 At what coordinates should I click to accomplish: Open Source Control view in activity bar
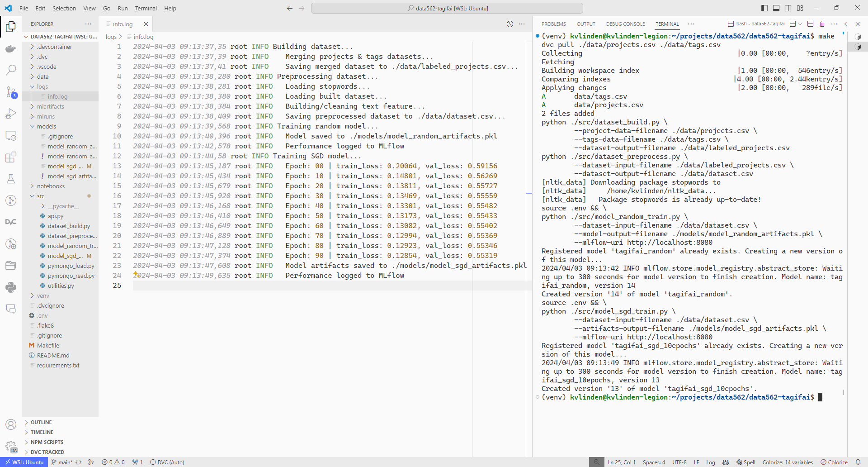pyautogui.click(x=11, y=92)
